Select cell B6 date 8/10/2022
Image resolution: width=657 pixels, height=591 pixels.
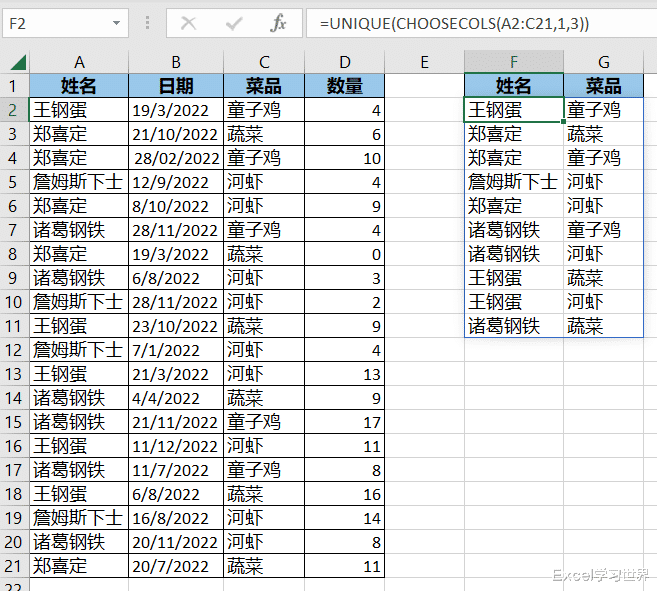[x=176, y=206]
